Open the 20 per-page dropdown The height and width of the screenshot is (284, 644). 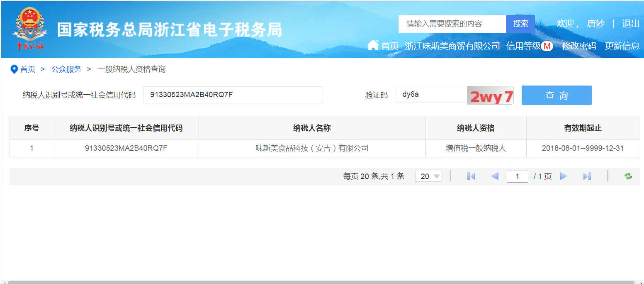428,176
